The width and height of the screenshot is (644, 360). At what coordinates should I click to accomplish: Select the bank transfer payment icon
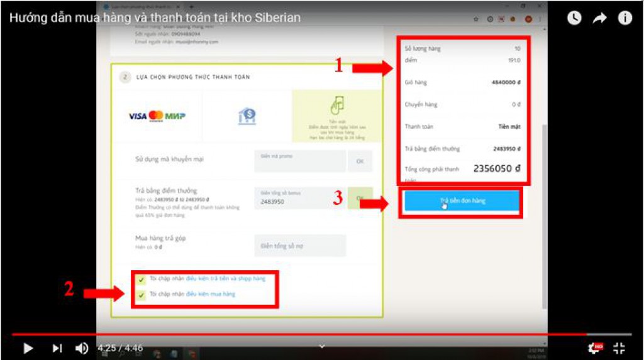247,116
